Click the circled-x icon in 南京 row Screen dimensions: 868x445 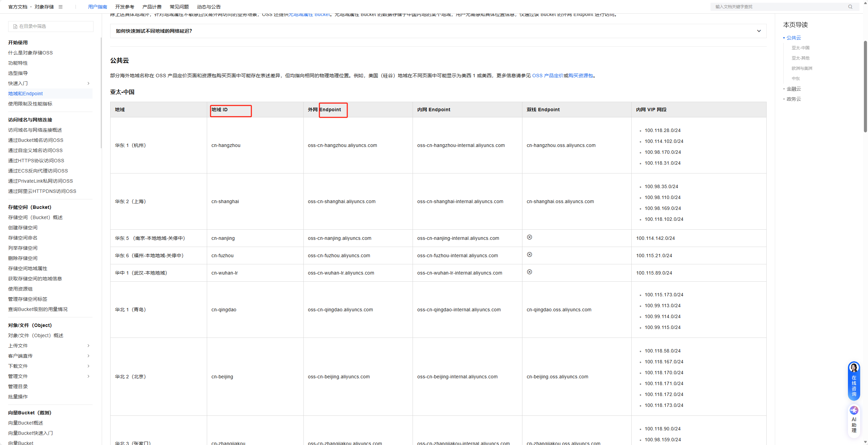pos(530,237)
